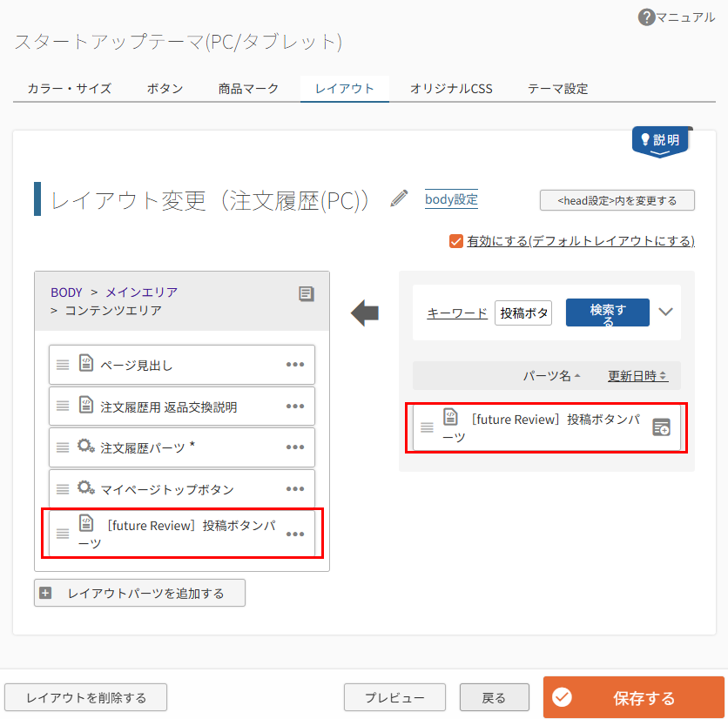728x719 pixels.
Task: Open the ellipsis menu on マイページトップボタン
Action: click(x=295, y=488)
